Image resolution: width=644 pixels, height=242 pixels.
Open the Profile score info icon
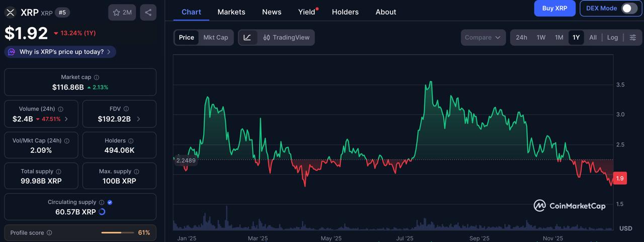coord(49,233)
